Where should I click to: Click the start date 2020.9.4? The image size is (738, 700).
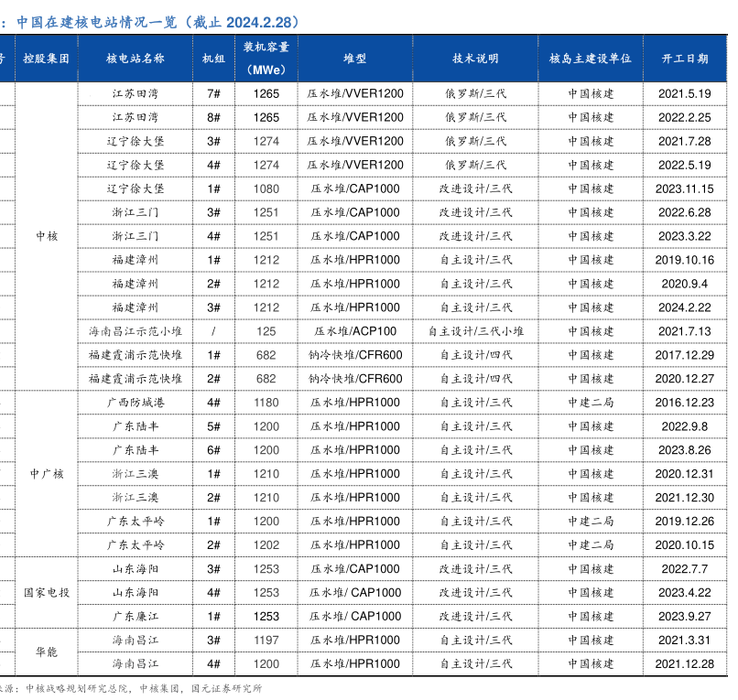click(685, 284)
